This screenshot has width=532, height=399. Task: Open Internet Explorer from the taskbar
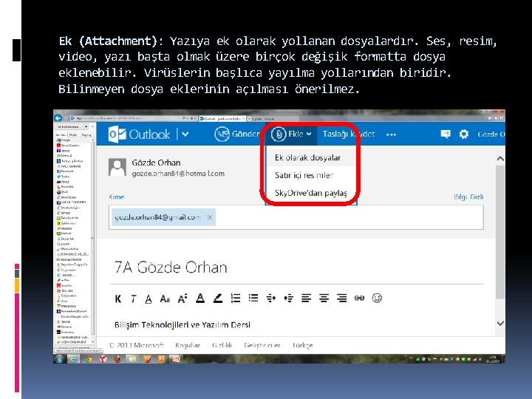[73, 359]
